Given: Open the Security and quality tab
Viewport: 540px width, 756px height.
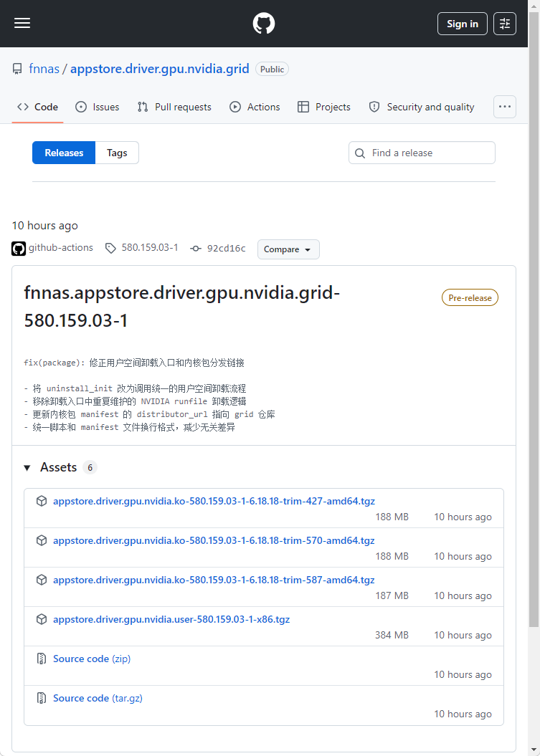Looking at the screenshot, I should (422, 107).
